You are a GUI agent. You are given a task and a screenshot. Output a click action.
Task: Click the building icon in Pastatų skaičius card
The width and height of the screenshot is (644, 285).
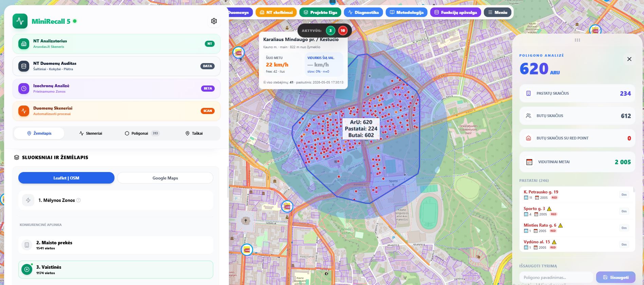(529, 93)
